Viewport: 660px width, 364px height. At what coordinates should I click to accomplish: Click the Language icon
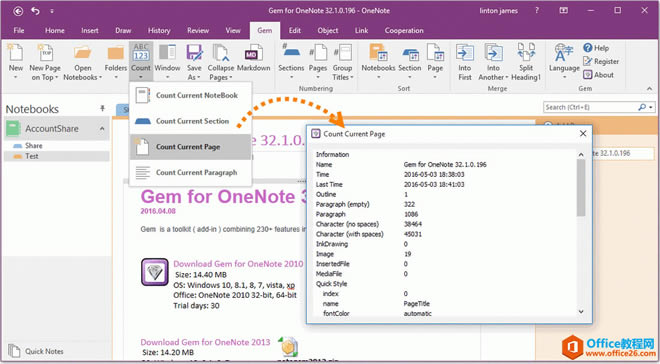[564, 53]
